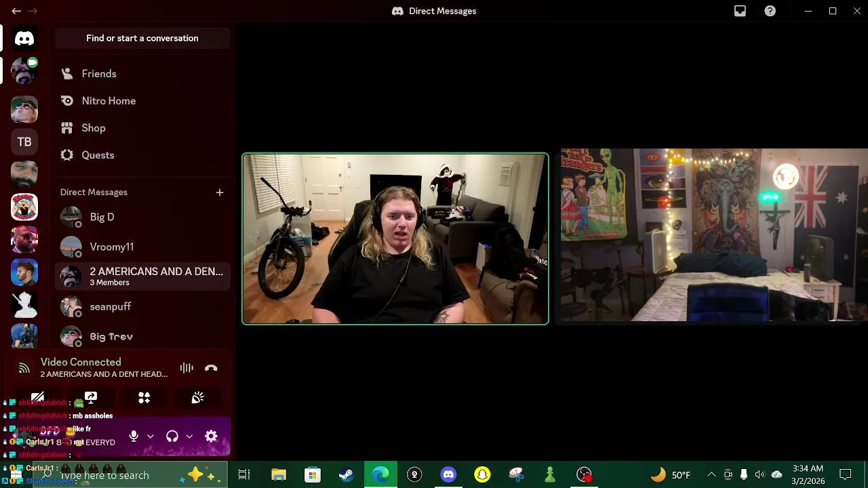
Task: Open seanpuff direct message
Action: [142, 306]
